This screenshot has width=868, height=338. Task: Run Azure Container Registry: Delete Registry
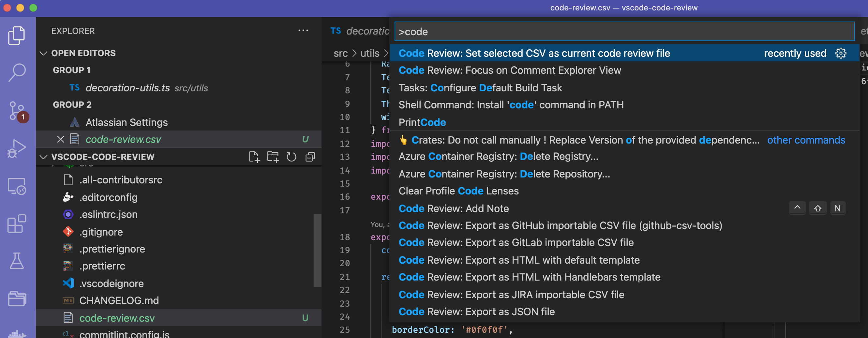point(624,157)
